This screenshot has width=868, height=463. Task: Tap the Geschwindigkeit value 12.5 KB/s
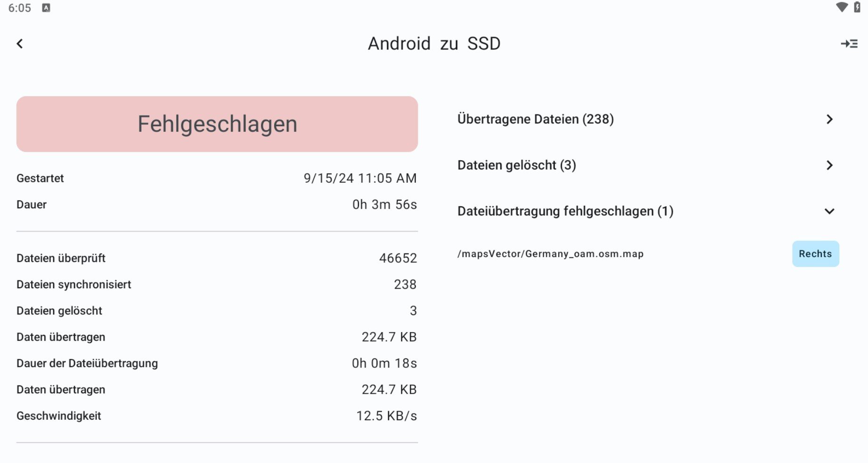coord(386,416)
